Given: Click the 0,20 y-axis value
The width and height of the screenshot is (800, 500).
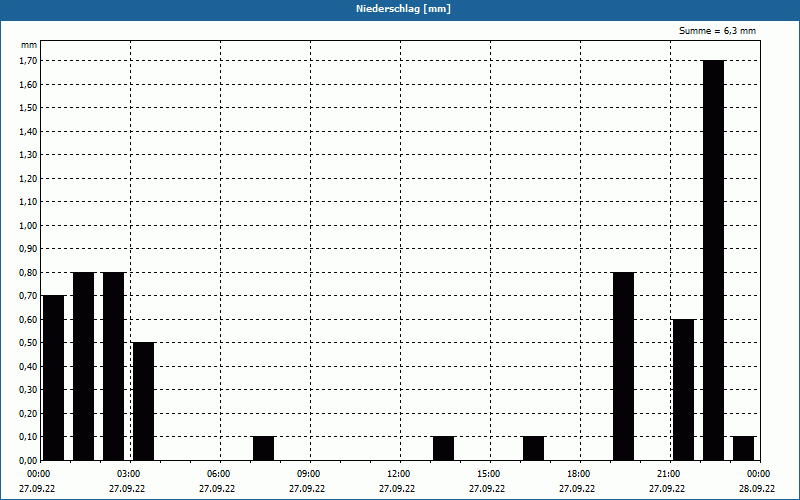Looking at the screenshot, I should 28,413.
